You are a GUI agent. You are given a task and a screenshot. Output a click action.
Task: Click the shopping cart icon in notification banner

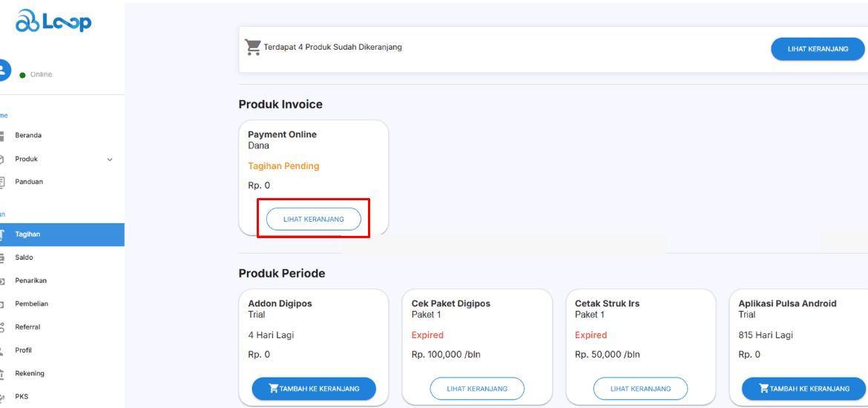pos(253,47)
